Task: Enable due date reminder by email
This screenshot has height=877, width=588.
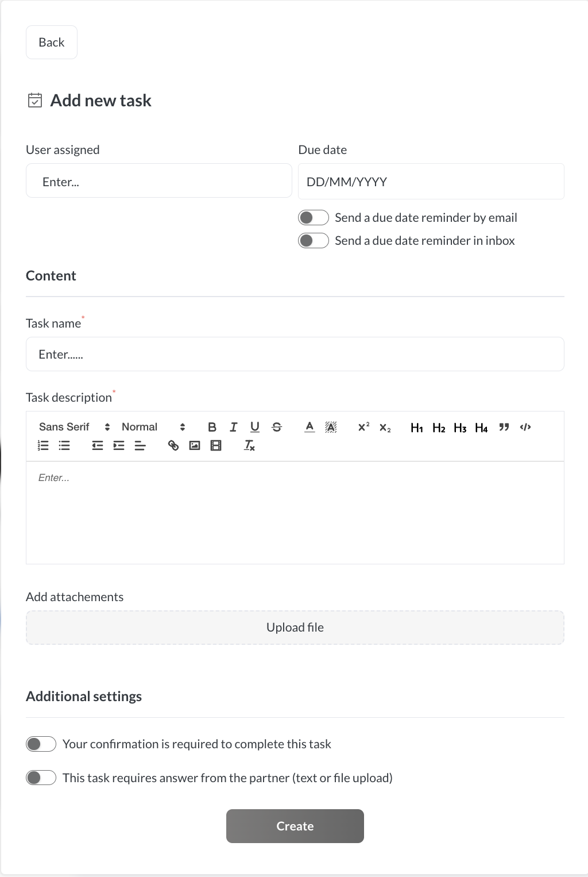Action: pos(314,218)
